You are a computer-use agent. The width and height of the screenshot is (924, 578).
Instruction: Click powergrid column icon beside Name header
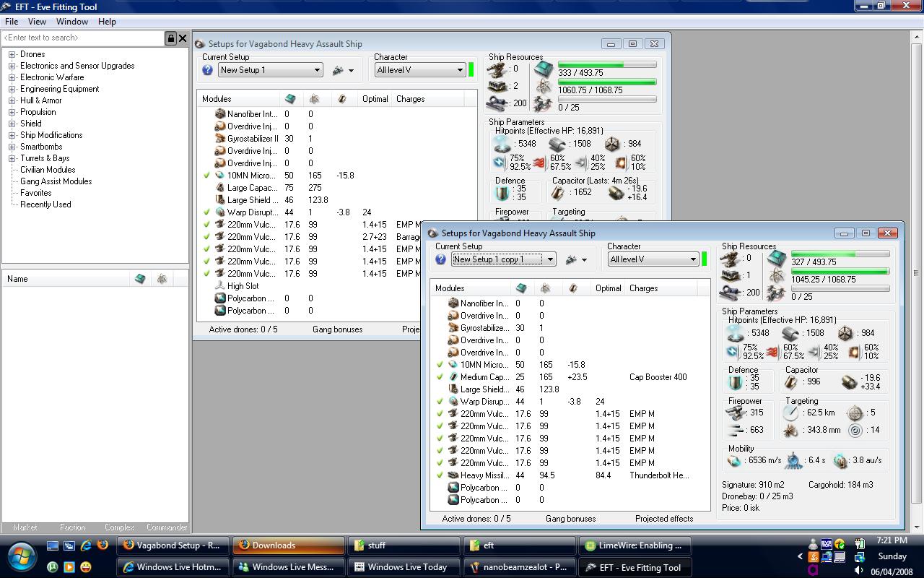[x=162, y=279]
